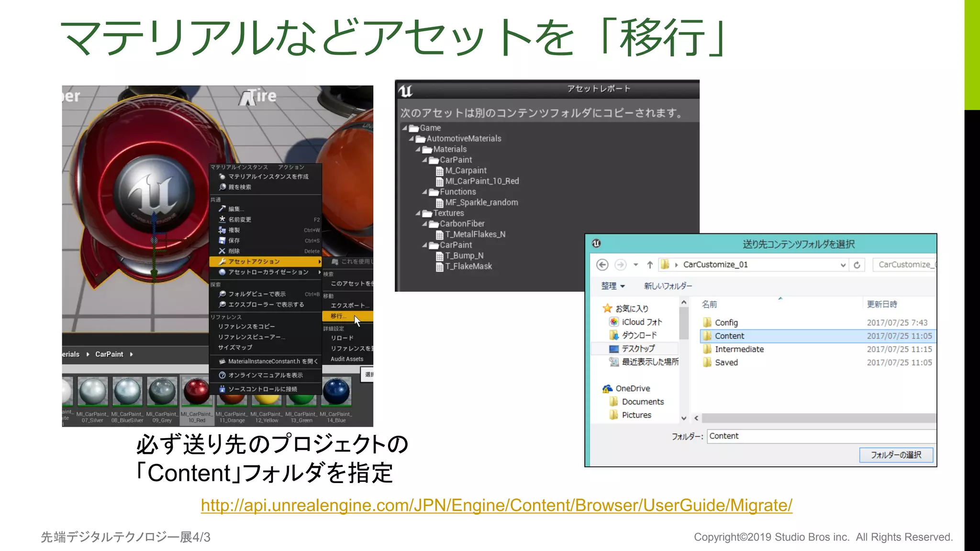Click the refresh icon beside path bar

857,264
